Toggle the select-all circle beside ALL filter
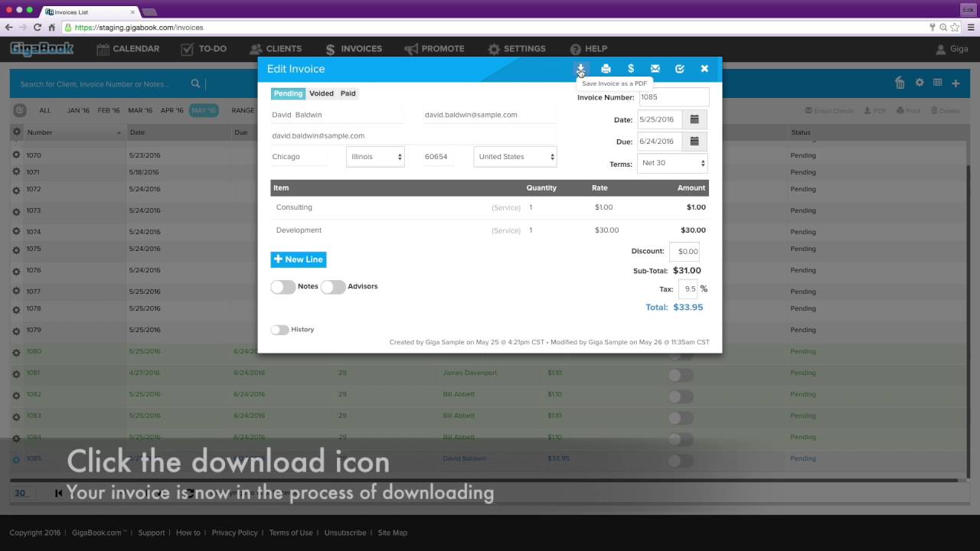Screen dimensions: 980x551 [20, 110]
